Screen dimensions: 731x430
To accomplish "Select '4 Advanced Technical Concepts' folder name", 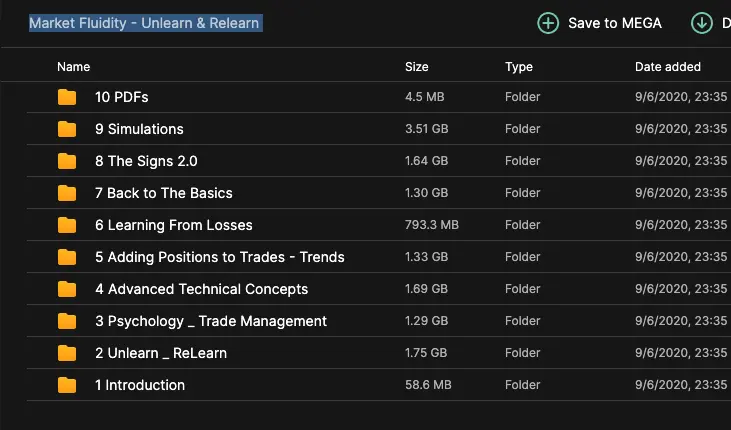I will 201,289.
